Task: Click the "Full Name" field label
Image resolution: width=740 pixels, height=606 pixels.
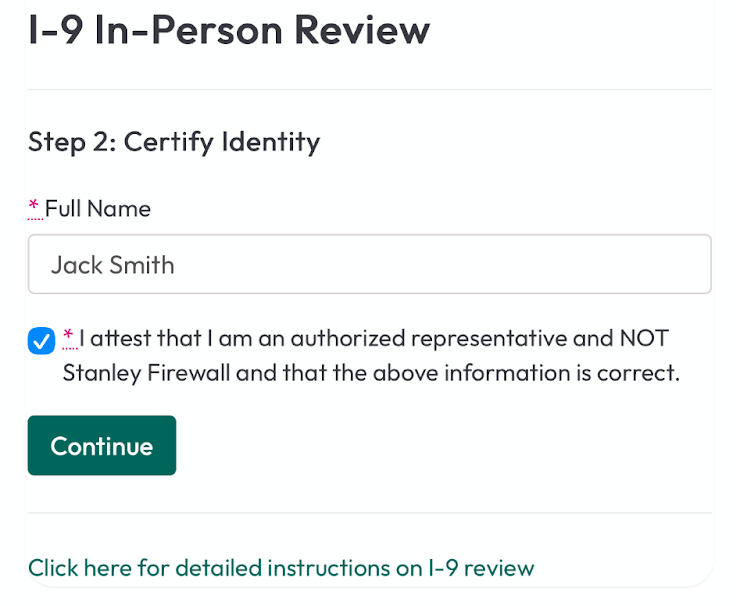Action: [98, 208]
